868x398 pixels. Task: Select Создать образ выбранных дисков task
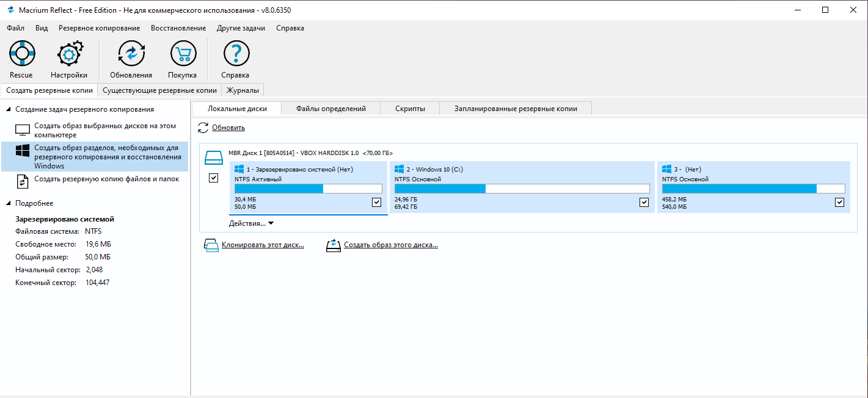pos(95,130)
